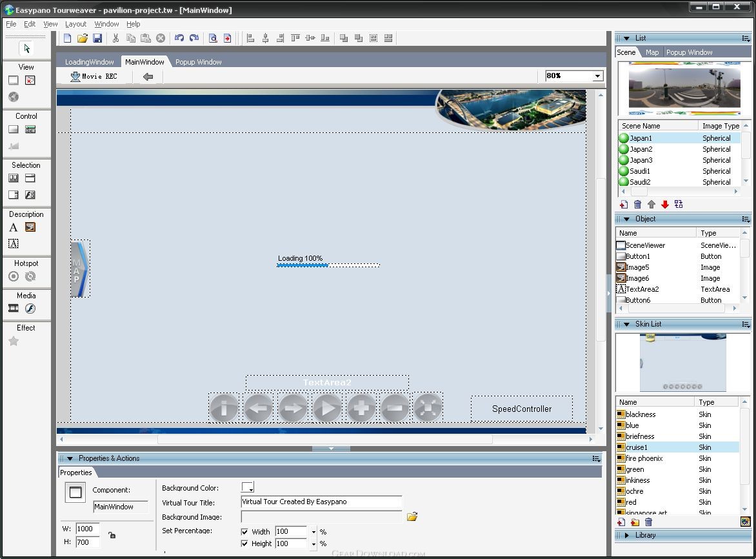Select the blackness skin

[x=677, y=414]
